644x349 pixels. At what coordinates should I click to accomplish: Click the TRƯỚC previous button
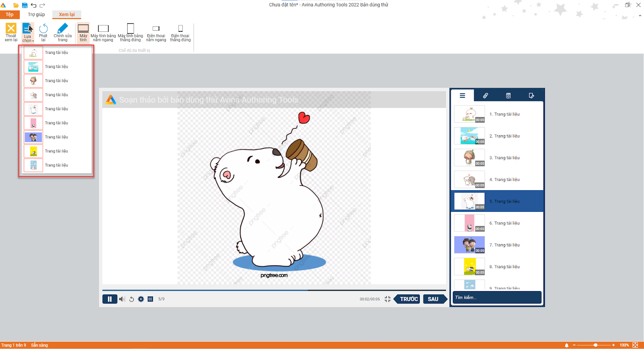click(407, 299)
